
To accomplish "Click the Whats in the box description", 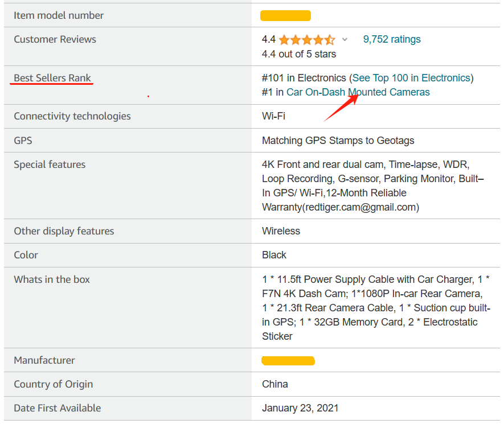I will tap(376, 308).
